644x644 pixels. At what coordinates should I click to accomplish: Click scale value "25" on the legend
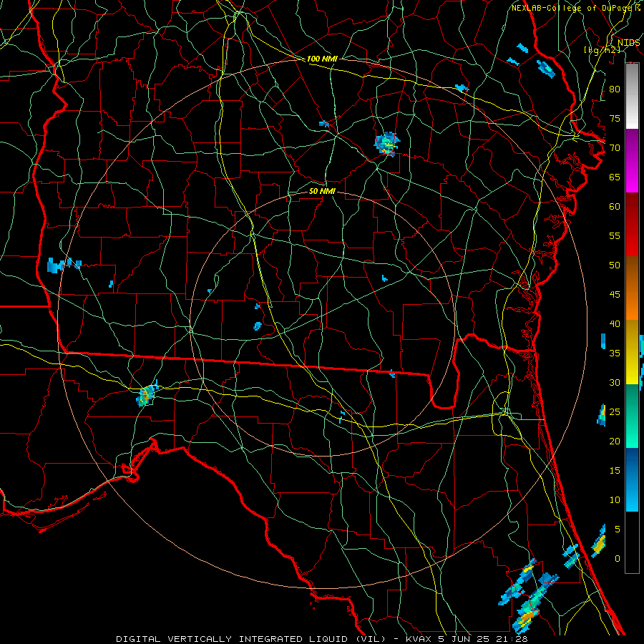click(x=615, y=412)
